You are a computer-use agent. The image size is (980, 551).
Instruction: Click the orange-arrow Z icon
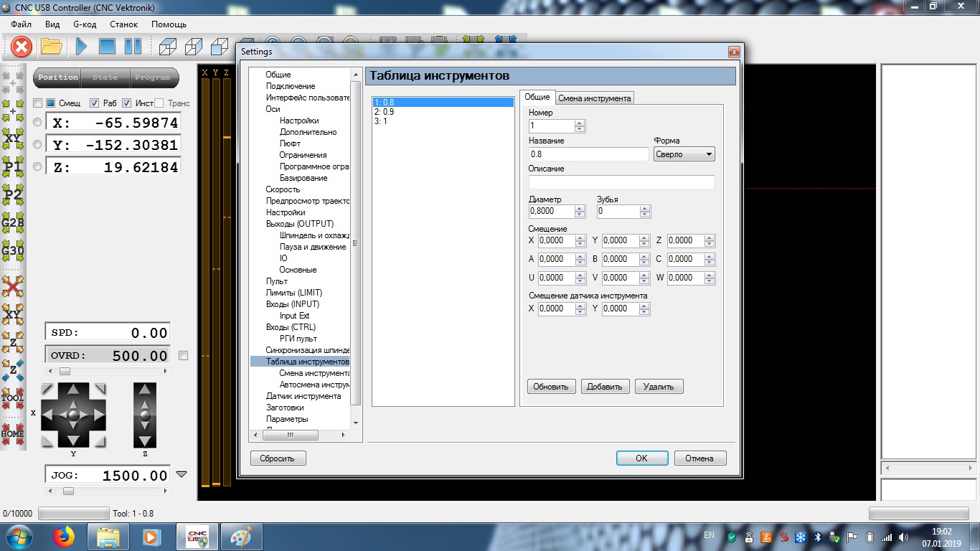[x=13, y=342]
